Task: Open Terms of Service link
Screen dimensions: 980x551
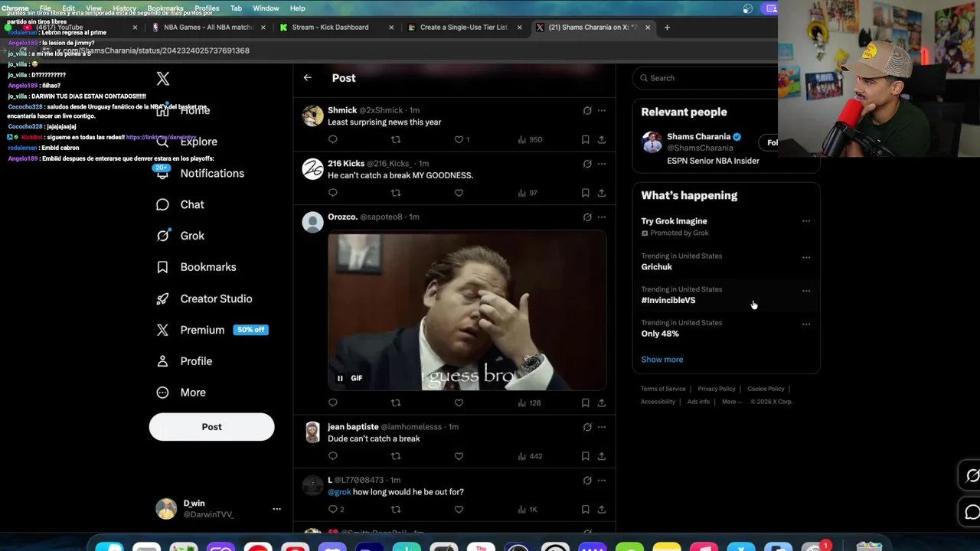Action: coord(663,389)
